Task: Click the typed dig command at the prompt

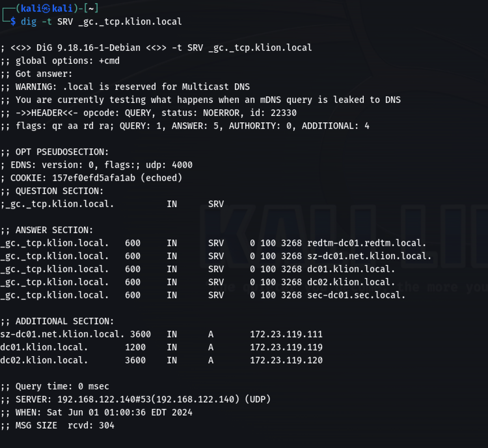Action: click(x=101, y=22)
